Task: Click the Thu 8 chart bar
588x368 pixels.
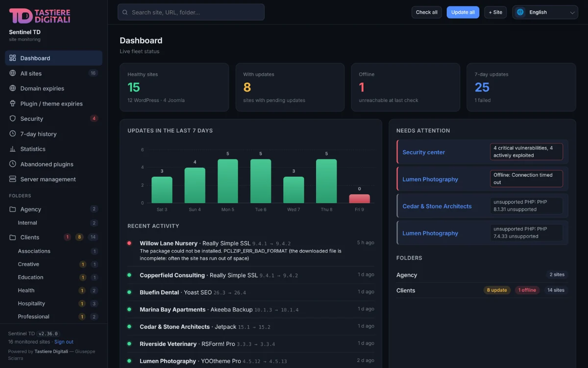Action: pos(326,181)
